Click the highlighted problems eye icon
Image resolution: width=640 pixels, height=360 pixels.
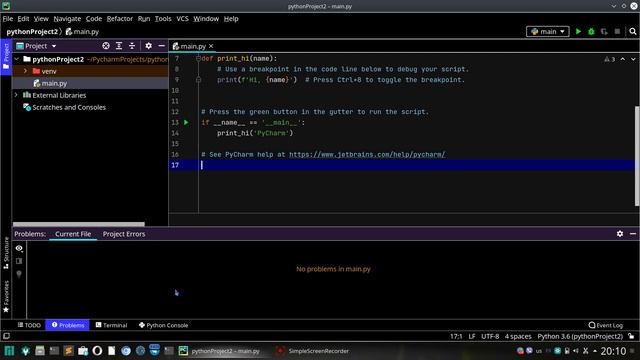point(19,248)
